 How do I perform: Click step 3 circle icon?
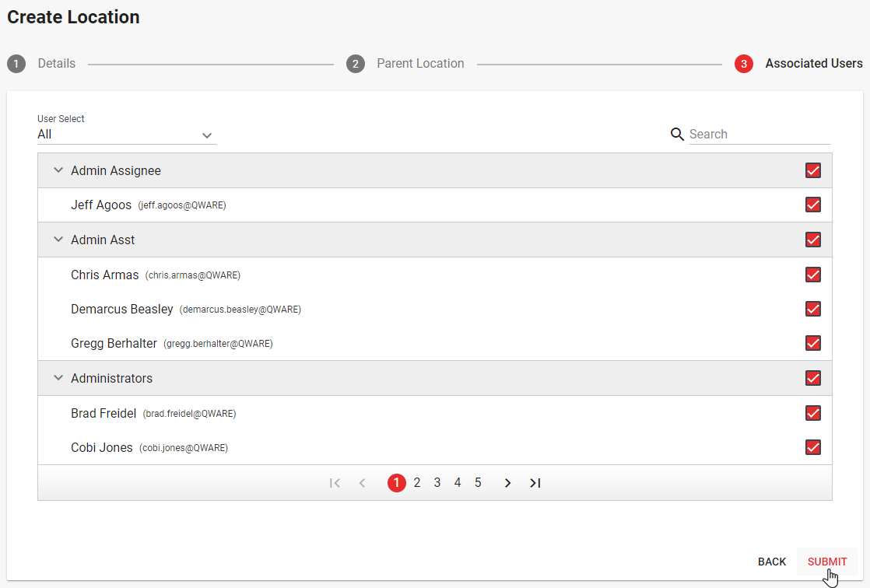point(744,64)
